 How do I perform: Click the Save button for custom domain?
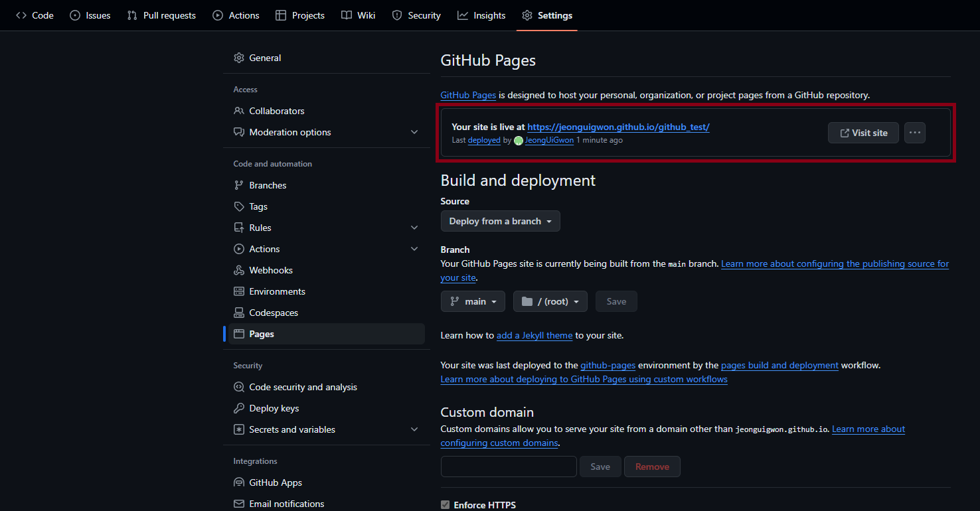pyautogui.click(x=600, y=467)
